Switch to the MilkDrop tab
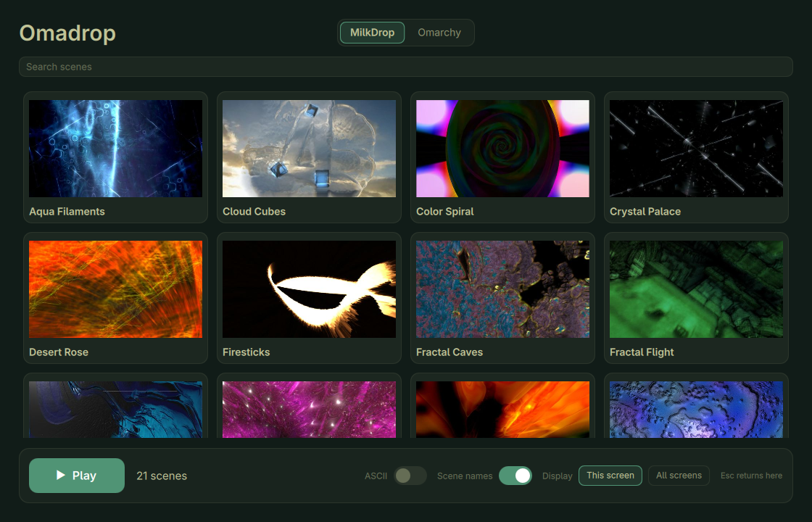The height and width of the screenshot is (522, 812). [x=373, y=33]
